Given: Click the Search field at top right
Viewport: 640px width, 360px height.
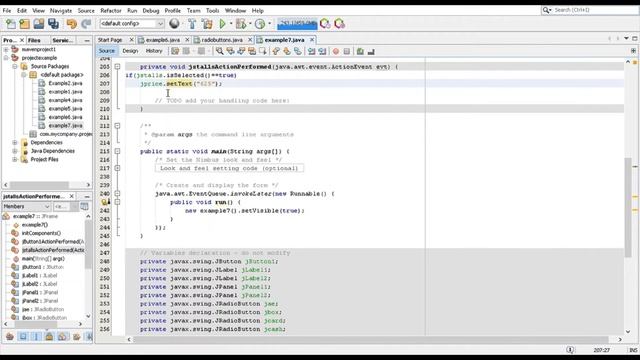Looking at the screenshot, I should (x=590, y=10).
